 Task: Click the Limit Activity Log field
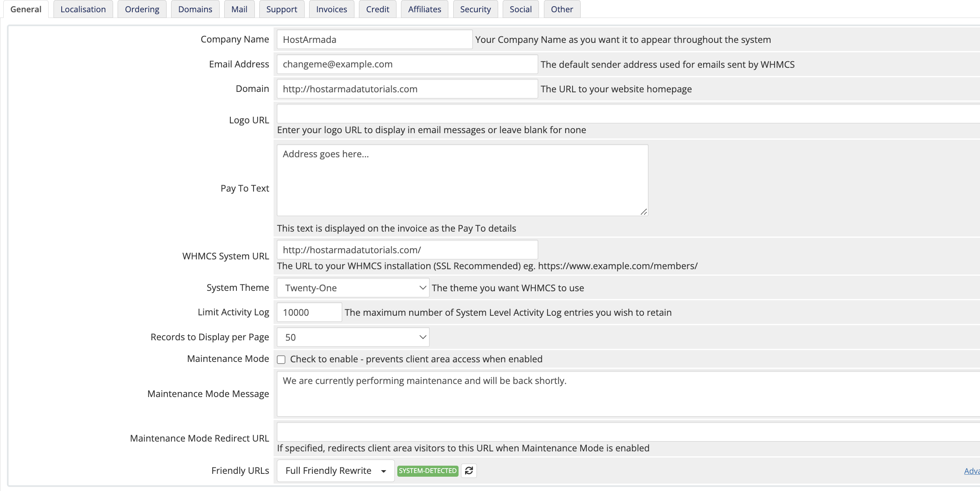pos(310,312)
